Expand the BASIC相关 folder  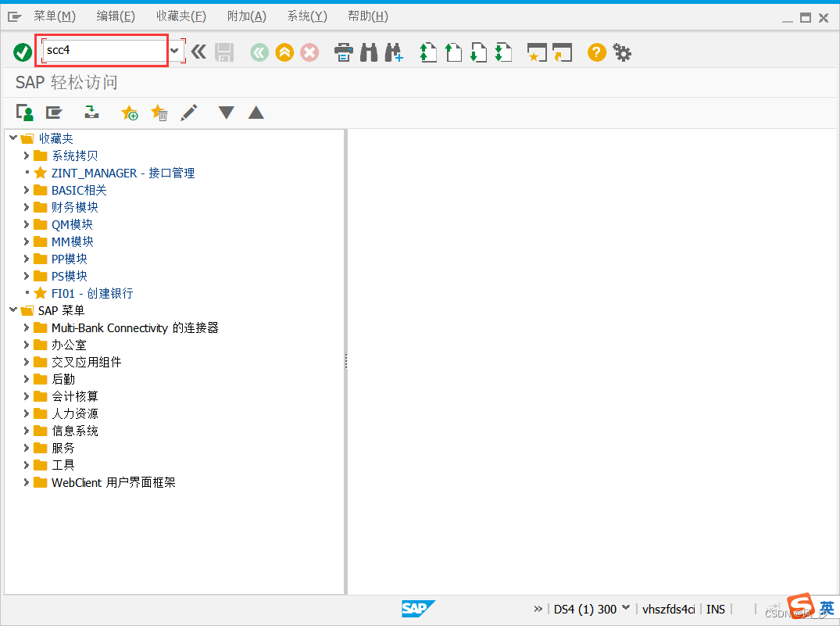(x=27, y=190)
